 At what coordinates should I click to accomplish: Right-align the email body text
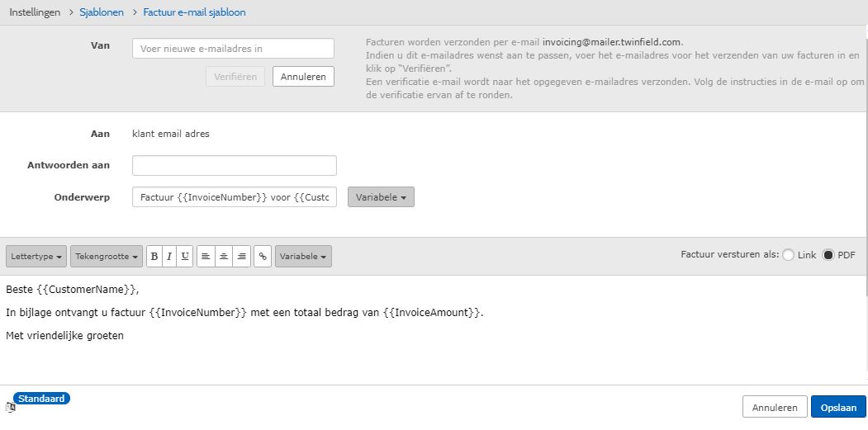point(241,257)
